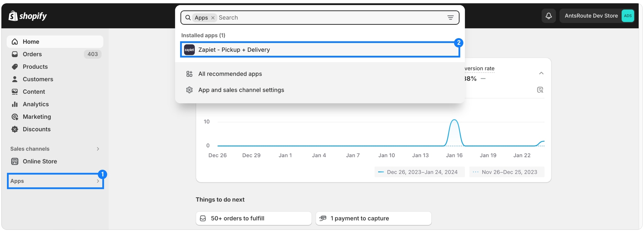Go to Orders in the sidebar
Viewport: 644px width, 233px height.
tap(55, 54)
